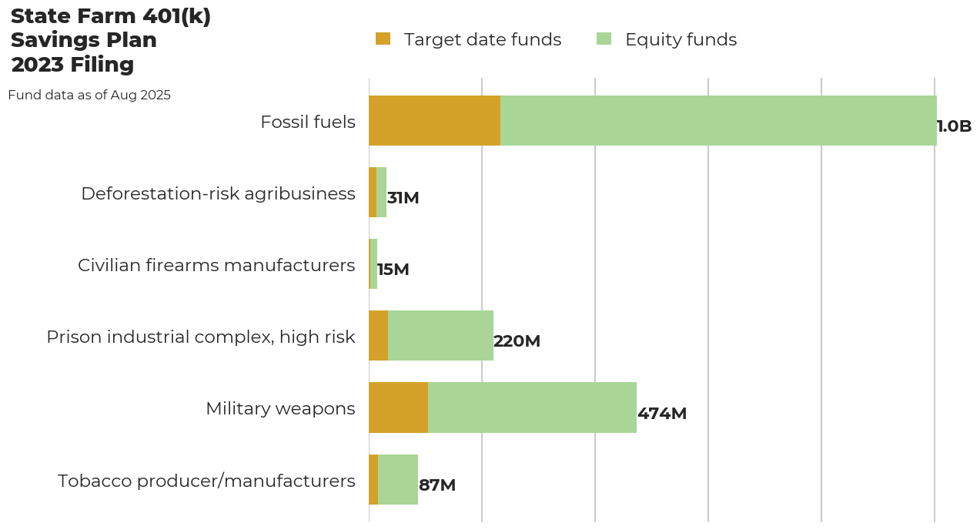The height and width of the screenshot is (530, 980).
Task: Click Deforestation-risk agribusiness equity funds segment
Action: pyautogui.click(x=382, y=193)
